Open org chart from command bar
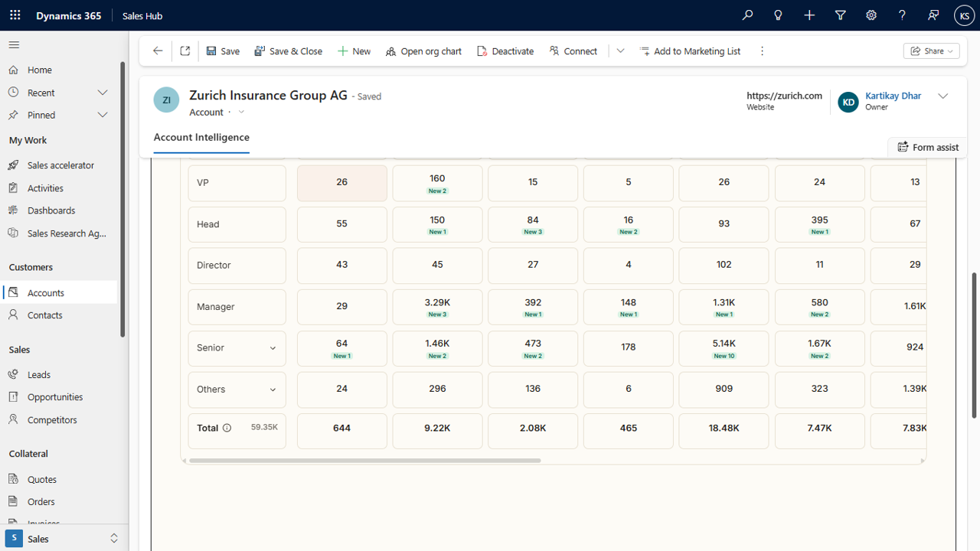Image resolution: width=980 pixels, height=551 pixels. [423, 51]
